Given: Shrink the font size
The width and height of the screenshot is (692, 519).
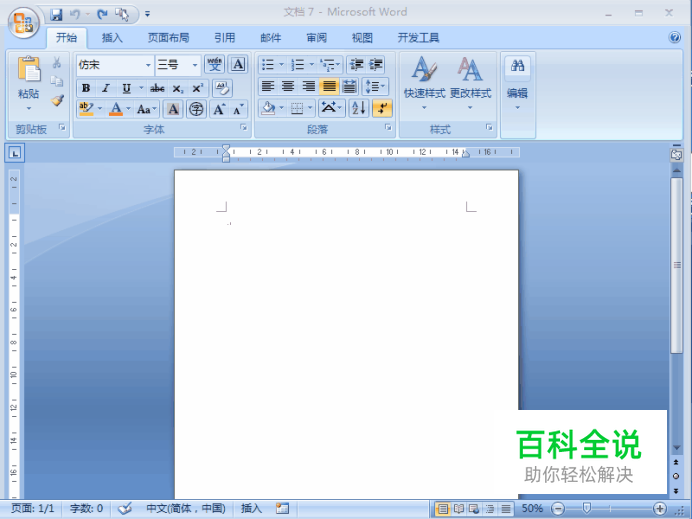Looking at the screenshot, I should [238, 109].
